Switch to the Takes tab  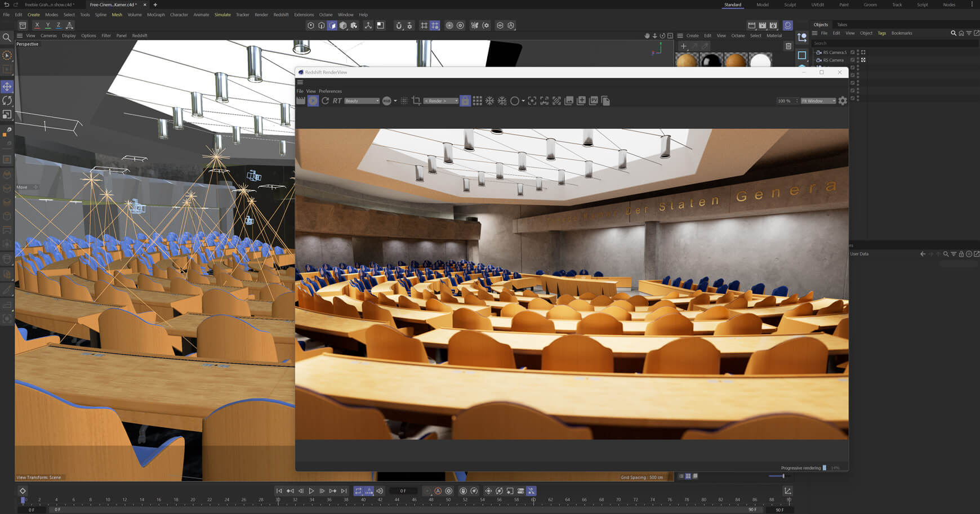842,25
